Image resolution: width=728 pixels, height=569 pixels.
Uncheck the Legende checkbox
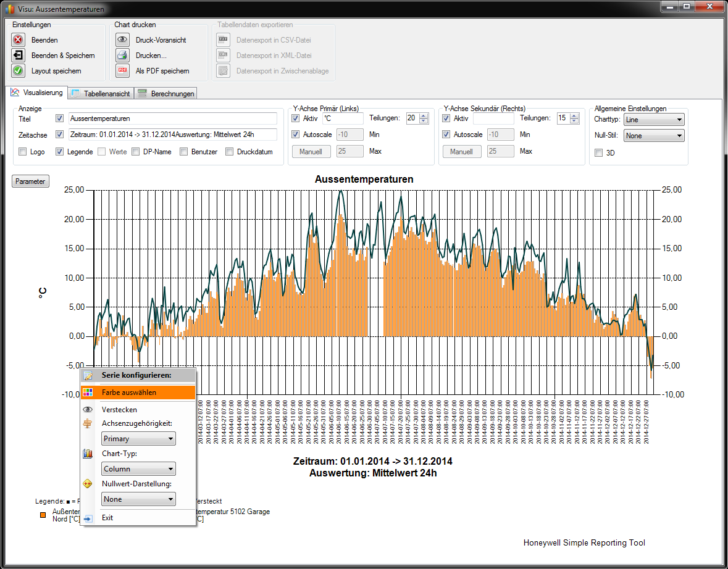point(59,151)
